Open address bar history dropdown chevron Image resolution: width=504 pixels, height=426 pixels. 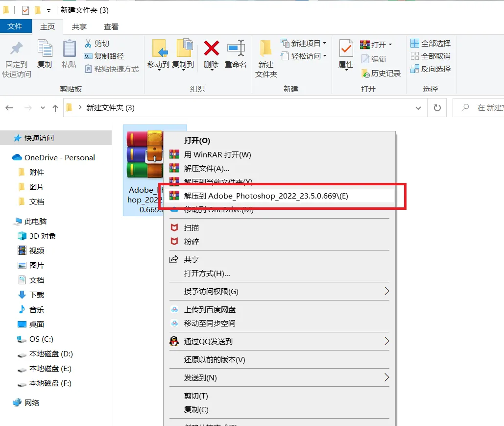[x=418, y=108]
